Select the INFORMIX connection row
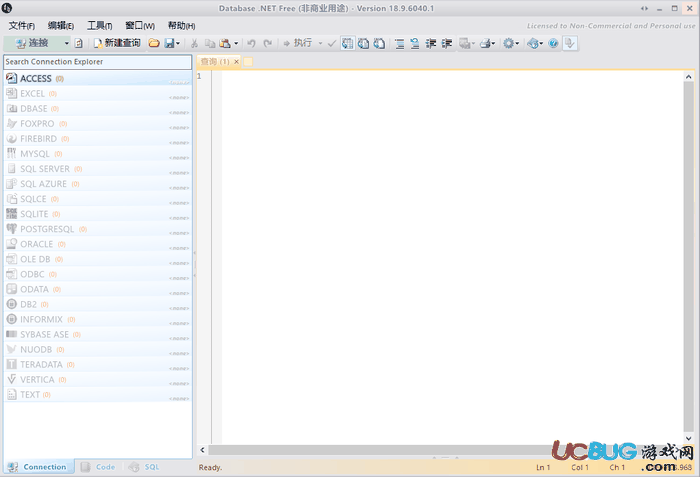This screenshot has width=700, height=477. click(x=98, y=319)
